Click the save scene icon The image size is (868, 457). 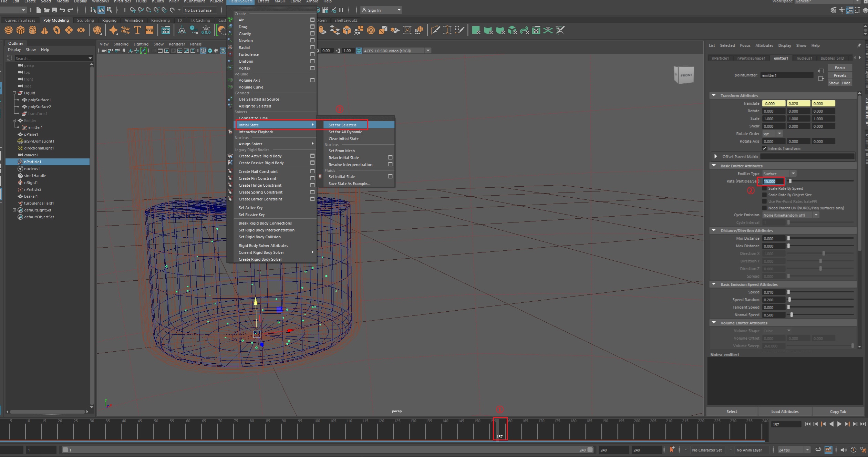(x=54, y=10)
